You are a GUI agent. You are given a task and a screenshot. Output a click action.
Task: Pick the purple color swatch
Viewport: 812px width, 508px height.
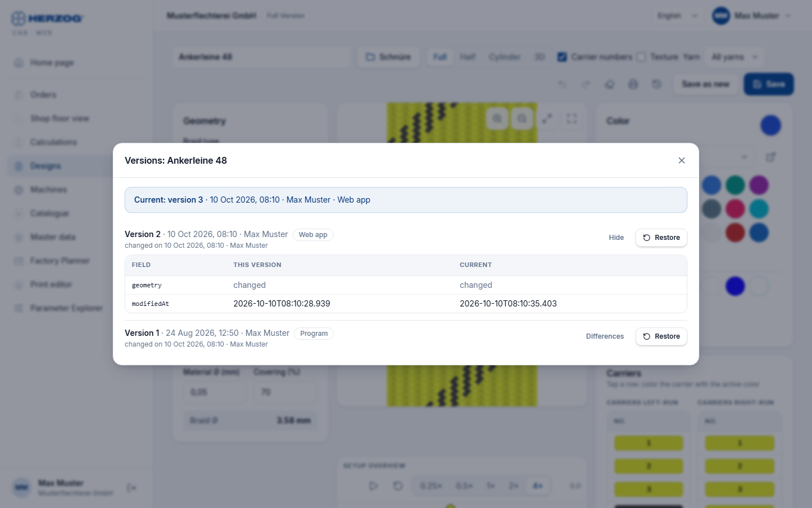[x=759, y=185]
